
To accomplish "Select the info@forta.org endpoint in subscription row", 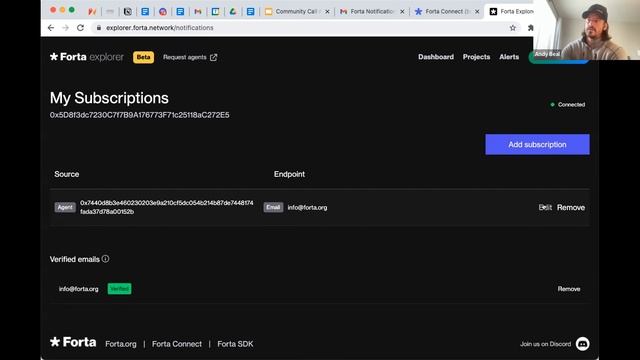I will click(x=307, y=207).
